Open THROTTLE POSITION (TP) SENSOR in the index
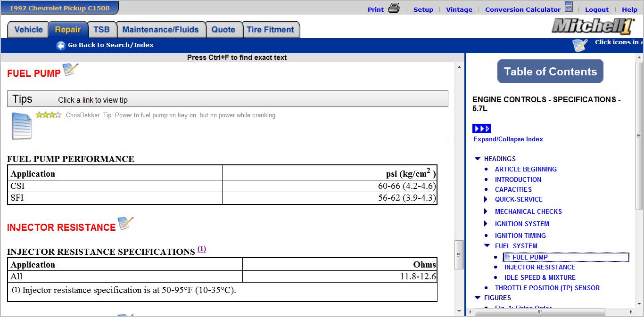644x317 pixels. 547,288
